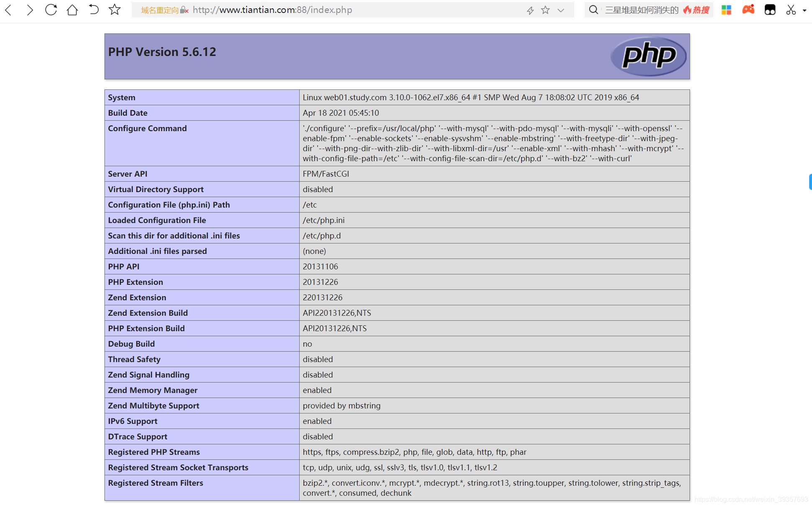
Task: Select the Build Date value Apr 18 2021
Action: pyautogui.click(x=341, y=113)
